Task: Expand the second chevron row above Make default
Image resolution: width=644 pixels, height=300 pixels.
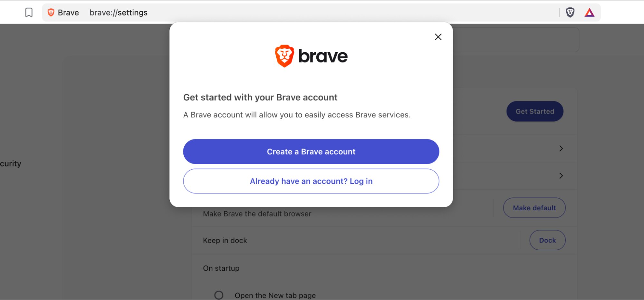Action: (x=561, y=175)
